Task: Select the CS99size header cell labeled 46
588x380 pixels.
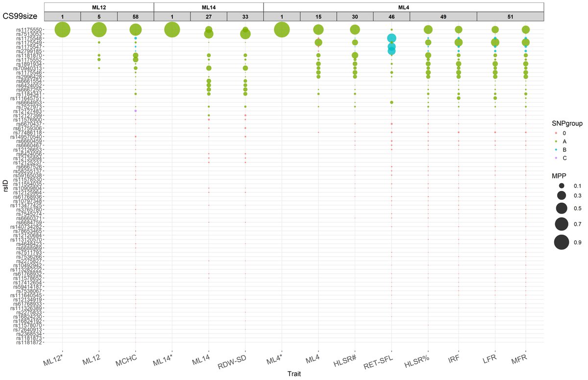Action: [392, 16]
